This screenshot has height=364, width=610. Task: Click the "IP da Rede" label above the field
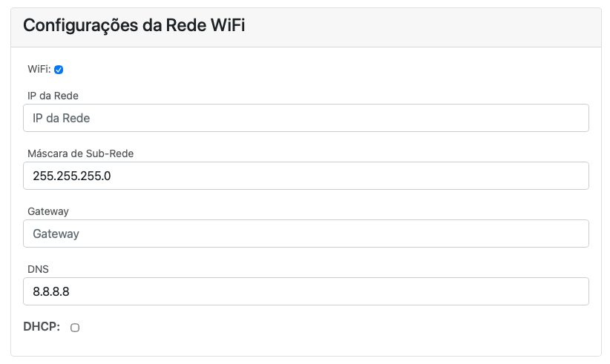53,96
